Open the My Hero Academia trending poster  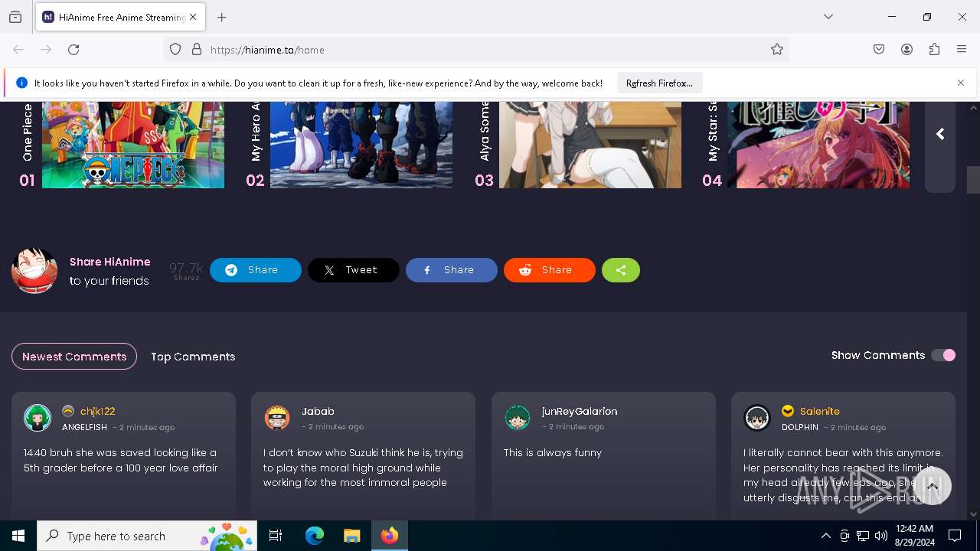tap(361, 145)
